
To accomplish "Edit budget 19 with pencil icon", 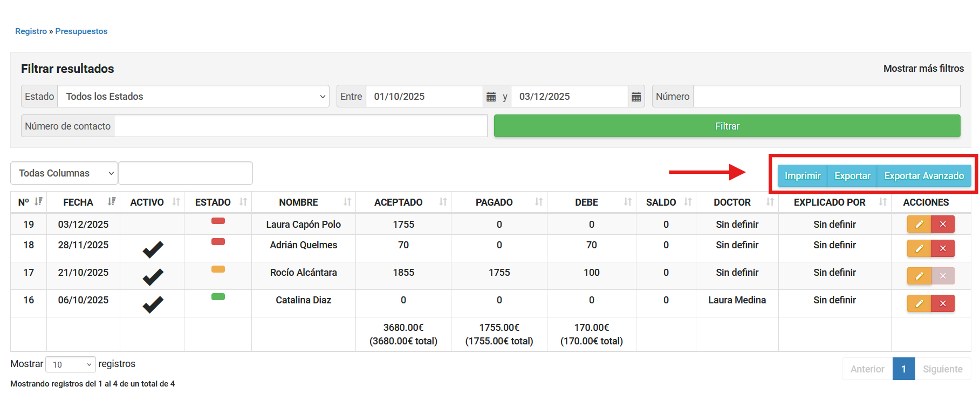I will pyautogui.click(x=919, y=224).
